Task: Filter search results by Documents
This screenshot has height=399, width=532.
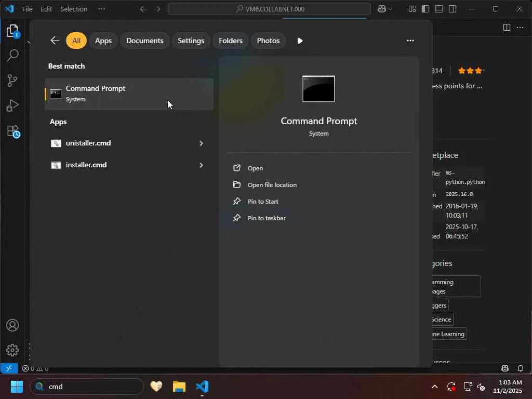Action: (145, 41)
